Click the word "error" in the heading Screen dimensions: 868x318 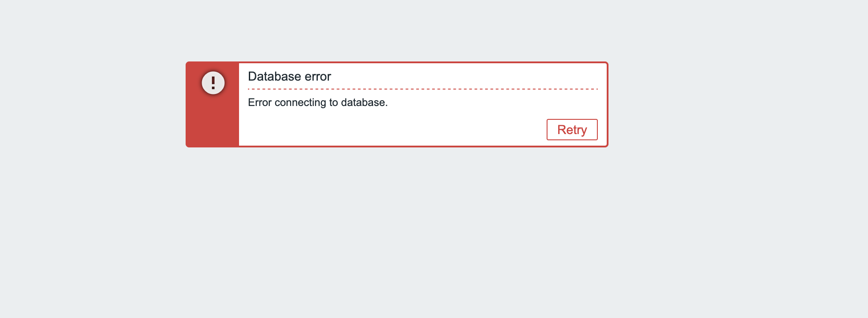318,77
